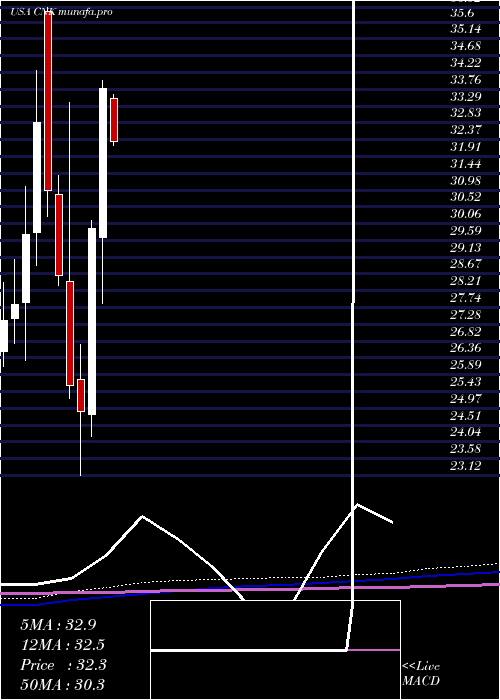Click the 31.44 price axis label
Viewport: 500px width, 700px height.
(x=466, y=164)
